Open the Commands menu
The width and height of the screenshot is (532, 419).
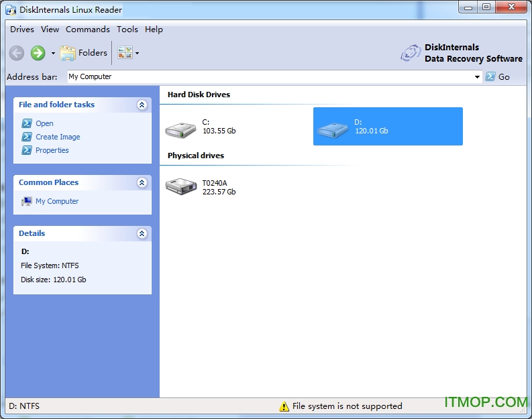pyautogui.click(x=87, y=29)
